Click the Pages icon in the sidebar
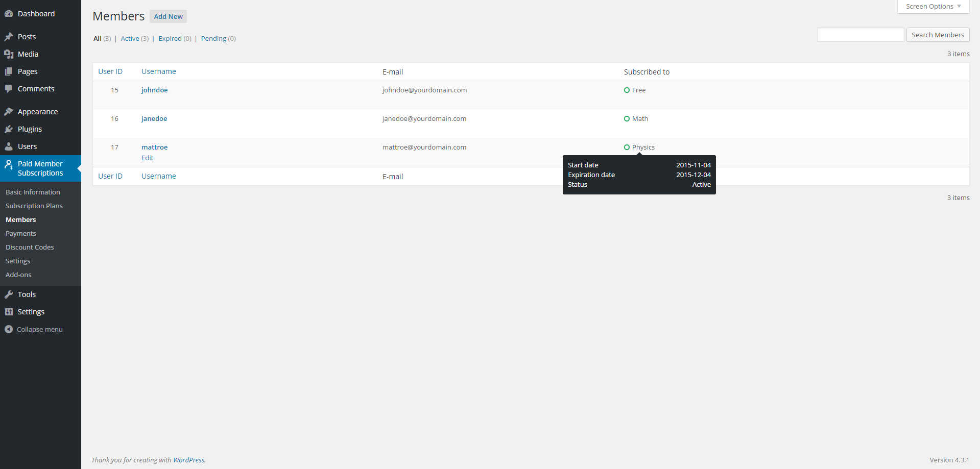This screenshot has height=469, width=980. [9, 71]
